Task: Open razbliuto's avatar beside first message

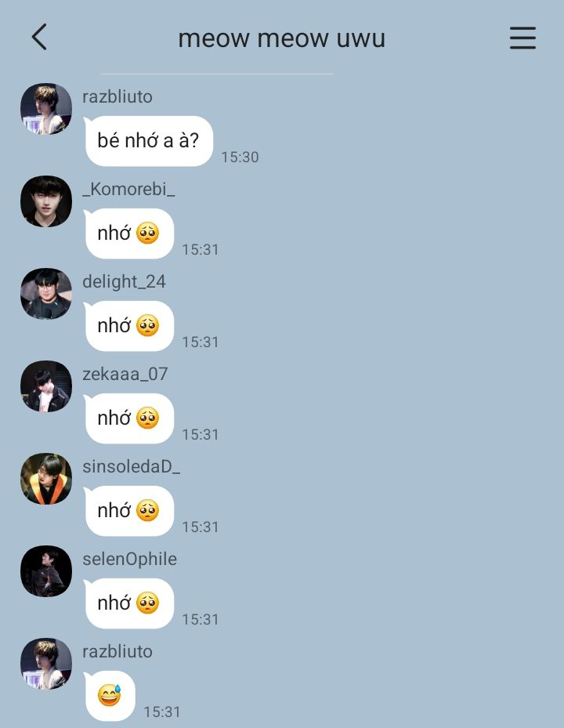Action: click(x=46, y=109)
